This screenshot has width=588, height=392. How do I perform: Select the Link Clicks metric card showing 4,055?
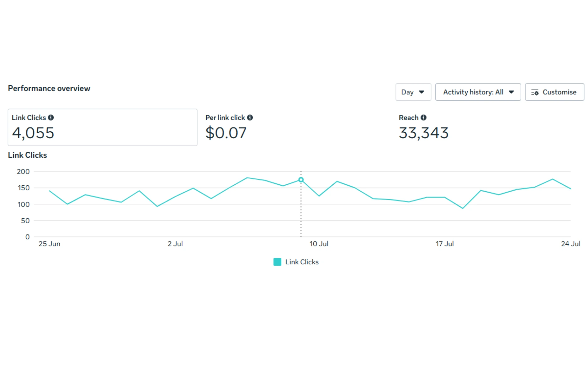(102, 127)
